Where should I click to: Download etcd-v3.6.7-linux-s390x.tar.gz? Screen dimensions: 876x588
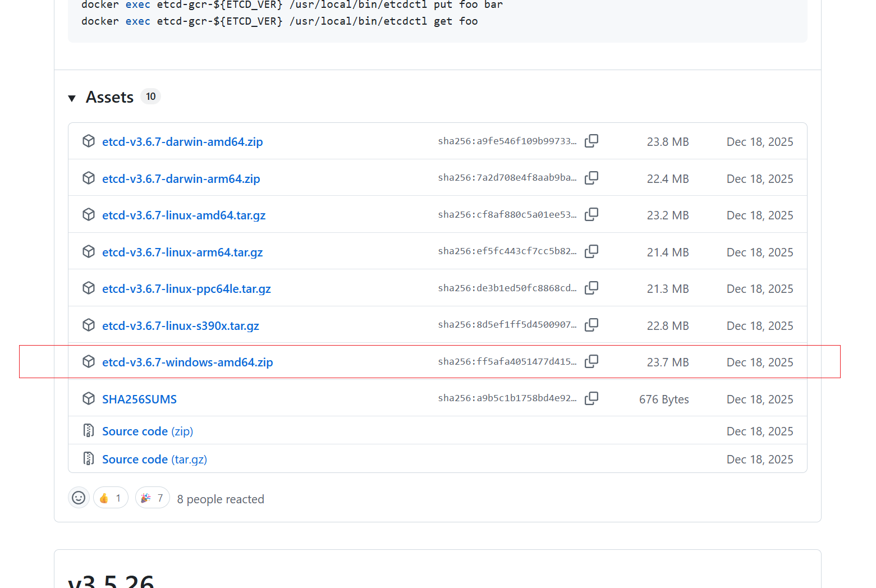pyautogui.click(x=181, y=326)
